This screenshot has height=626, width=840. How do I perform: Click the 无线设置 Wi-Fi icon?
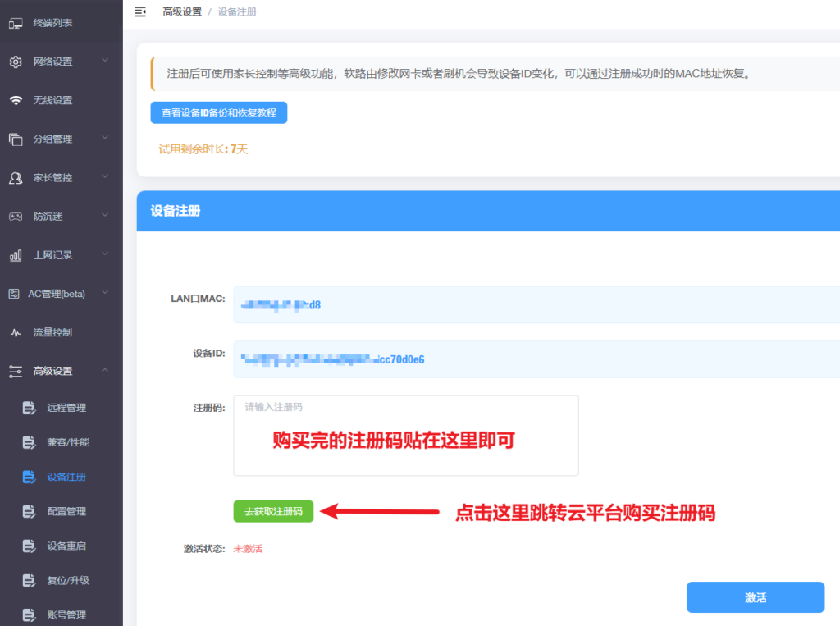pyautogui.click(x=16, y=100)
